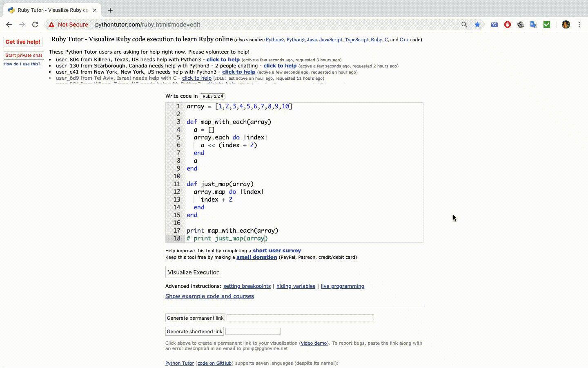Open the small donation link
This screenshot has height=368, width=588.
tap(257, 257)
